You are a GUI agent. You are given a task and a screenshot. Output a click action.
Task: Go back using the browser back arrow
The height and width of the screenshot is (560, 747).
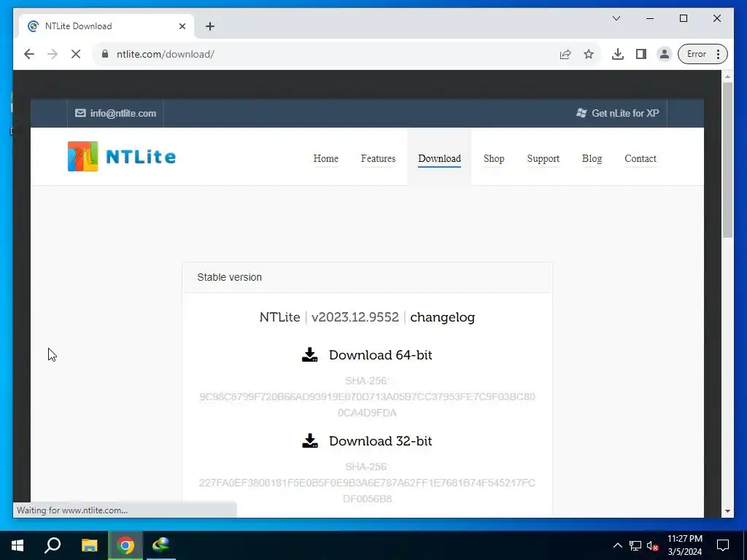29,54
